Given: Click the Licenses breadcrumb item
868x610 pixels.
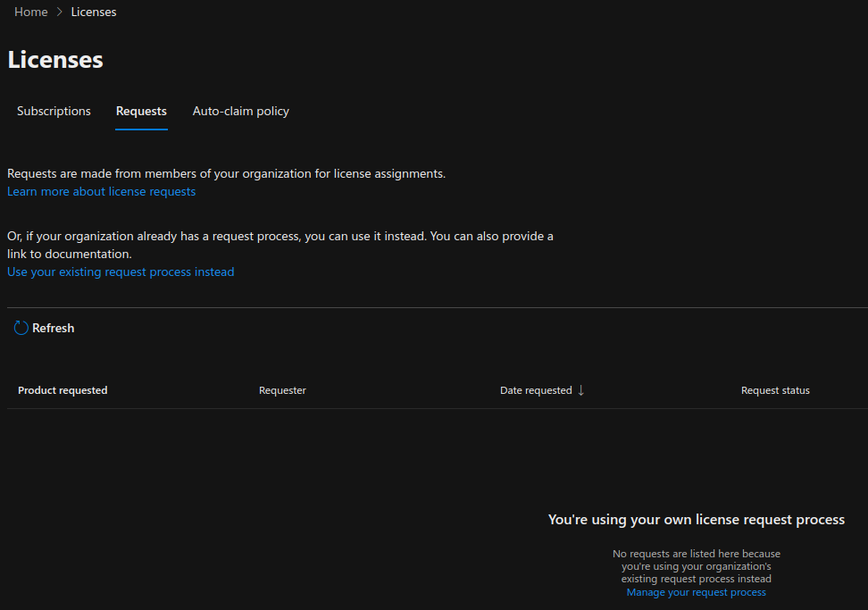Looking at the screenshot, I should click(94, 12).
